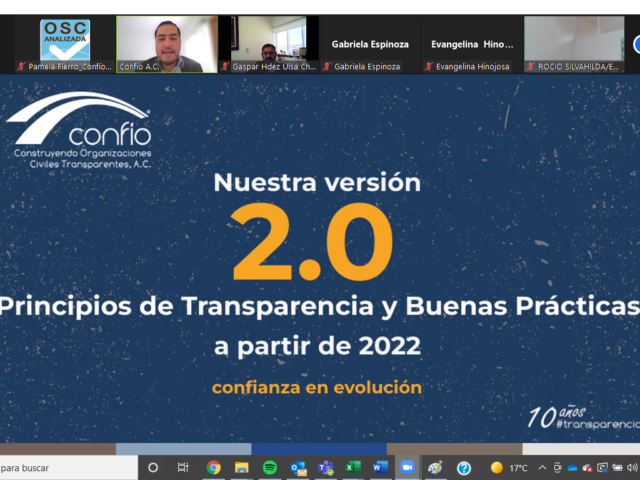Click the display projection tray icon
Image resolution: width=640 pixels, height=480 pixels.
click(602, 468)
